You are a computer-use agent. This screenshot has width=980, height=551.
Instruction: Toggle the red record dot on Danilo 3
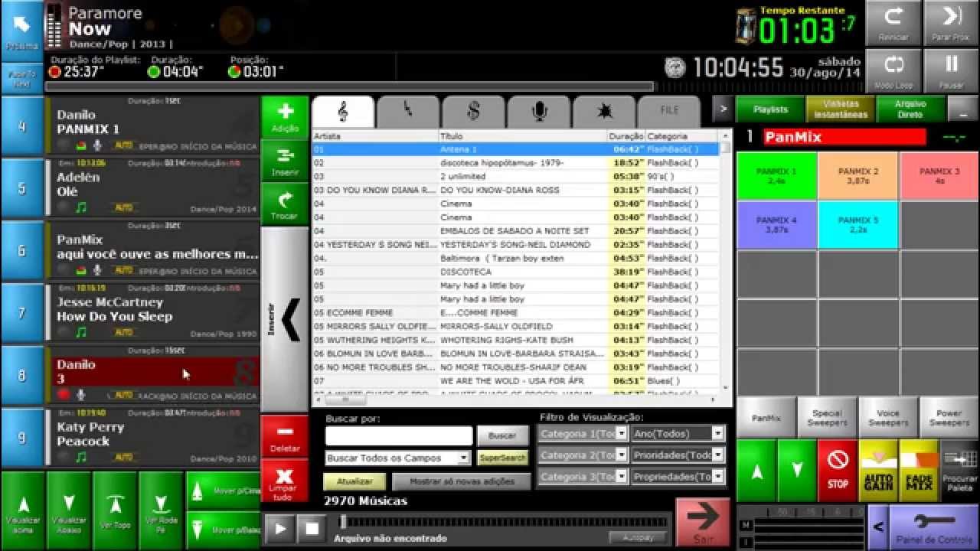coord(64,395)
